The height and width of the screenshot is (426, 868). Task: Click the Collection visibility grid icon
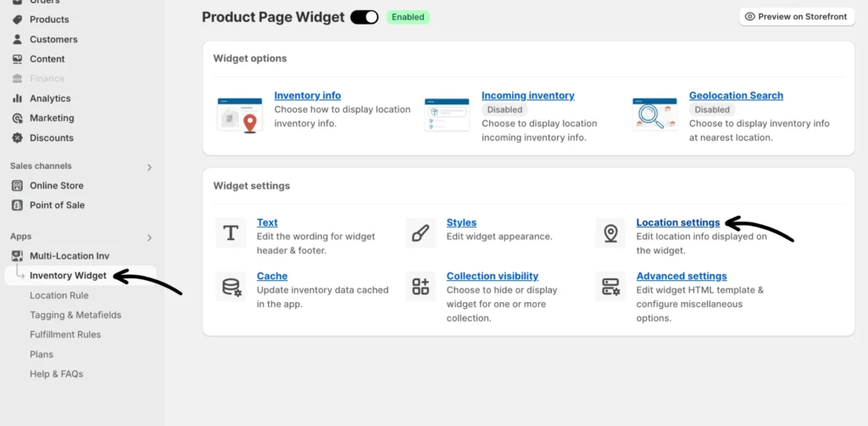point(420,286)
